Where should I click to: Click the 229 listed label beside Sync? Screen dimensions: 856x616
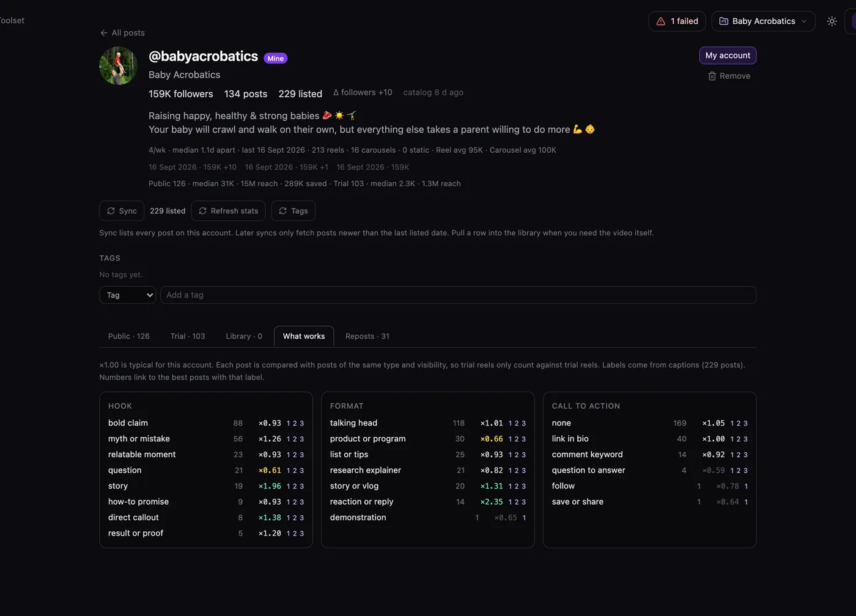click(x=168, y=211)
